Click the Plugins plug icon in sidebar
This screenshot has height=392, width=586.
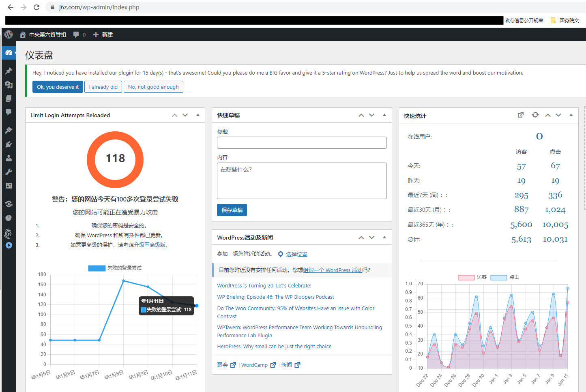point(9,144)
